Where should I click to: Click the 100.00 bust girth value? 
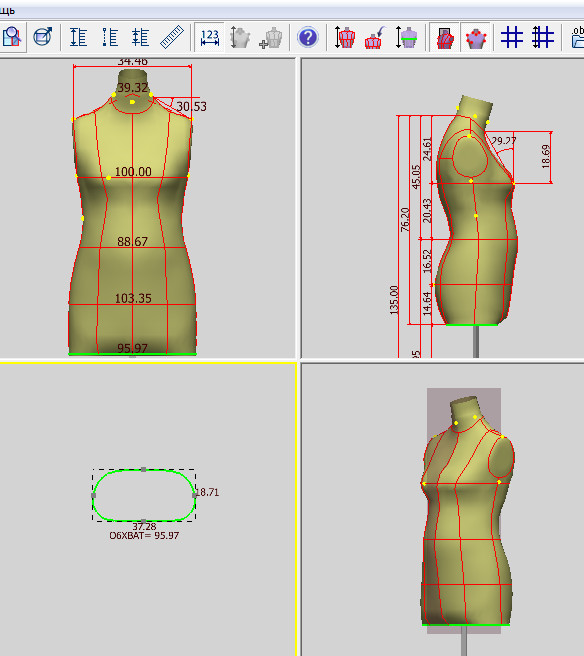click(x=133, y=172)
